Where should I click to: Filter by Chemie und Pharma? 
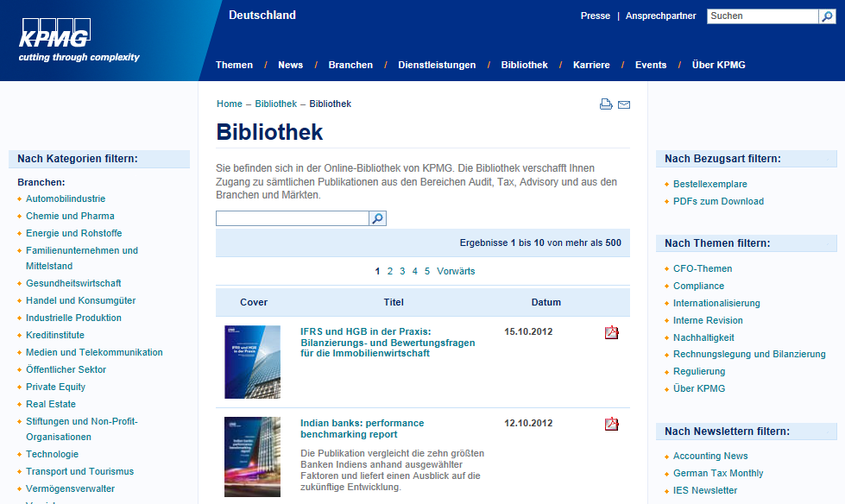tap(70, 216)
